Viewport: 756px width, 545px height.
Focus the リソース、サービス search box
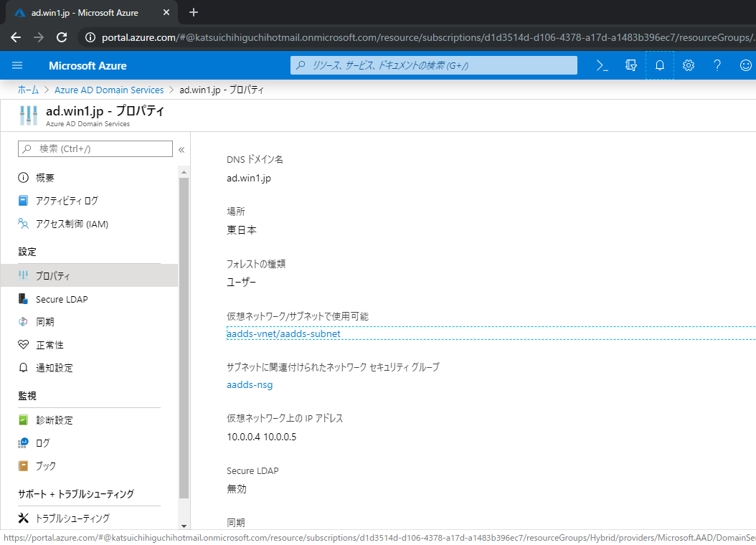pos(433,65)
